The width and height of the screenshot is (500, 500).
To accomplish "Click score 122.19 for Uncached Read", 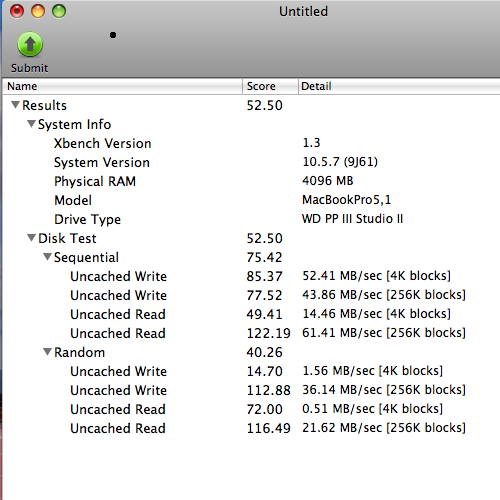I will [268, 333].
